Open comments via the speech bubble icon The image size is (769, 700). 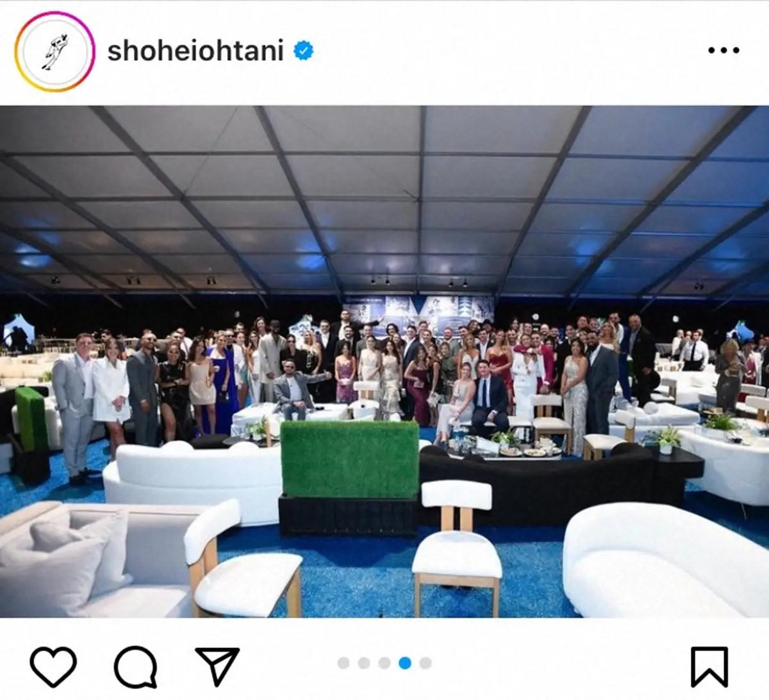click(x=135, y=667)
